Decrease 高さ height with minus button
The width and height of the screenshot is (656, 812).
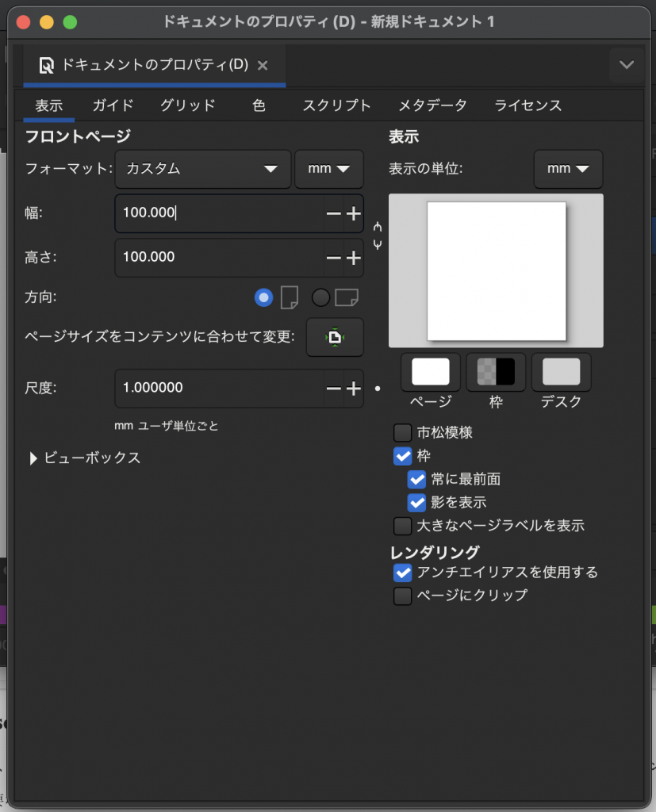tap(334, 258)
